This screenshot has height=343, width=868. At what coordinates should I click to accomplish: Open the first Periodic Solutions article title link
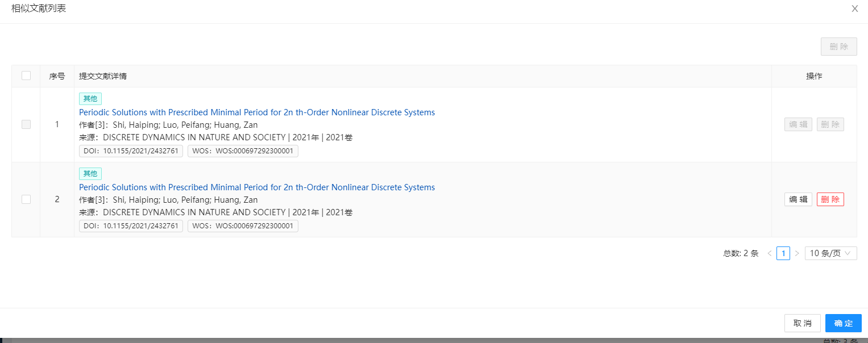pyautogui.click(x=257, y=112)
